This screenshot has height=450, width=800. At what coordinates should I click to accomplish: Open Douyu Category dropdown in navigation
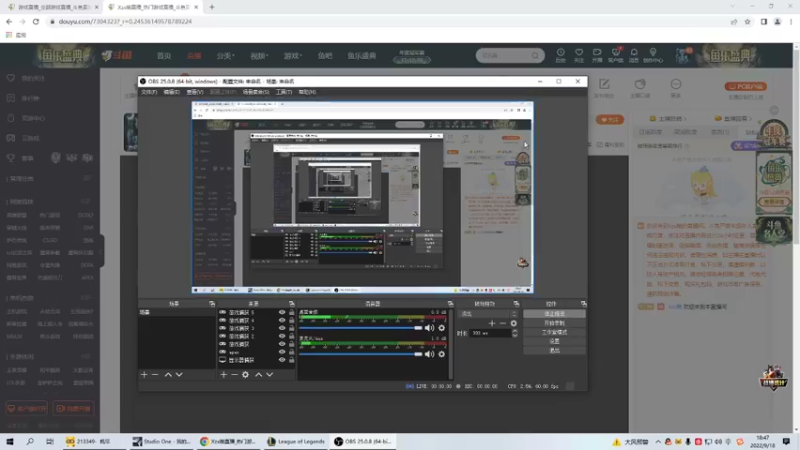coord(225,56)
